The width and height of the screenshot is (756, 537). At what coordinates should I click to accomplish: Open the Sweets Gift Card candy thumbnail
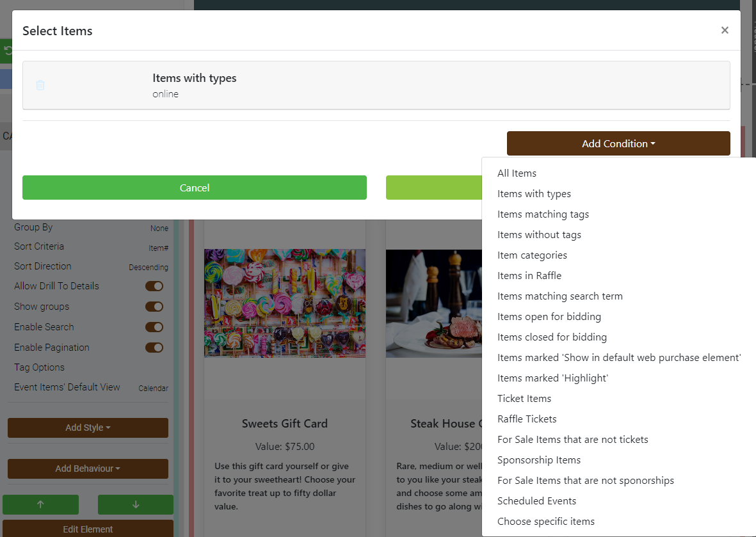pos(285,303)
